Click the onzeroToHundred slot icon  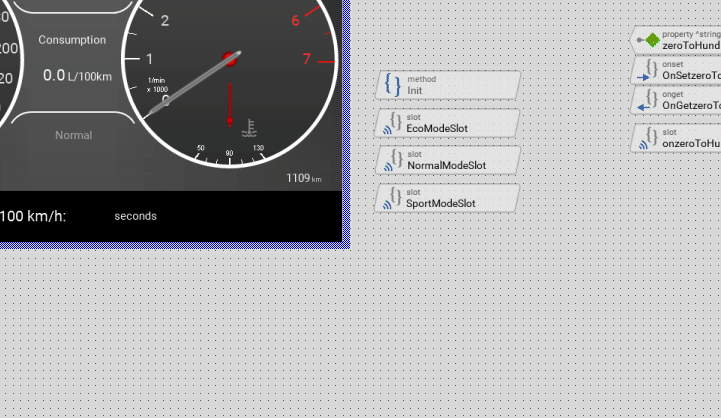[648, 139]
